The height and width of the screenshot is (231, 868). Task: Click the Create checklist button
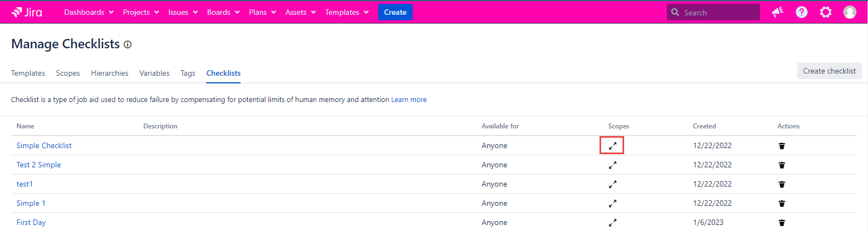pyautogui.click(x=829, y=71)
